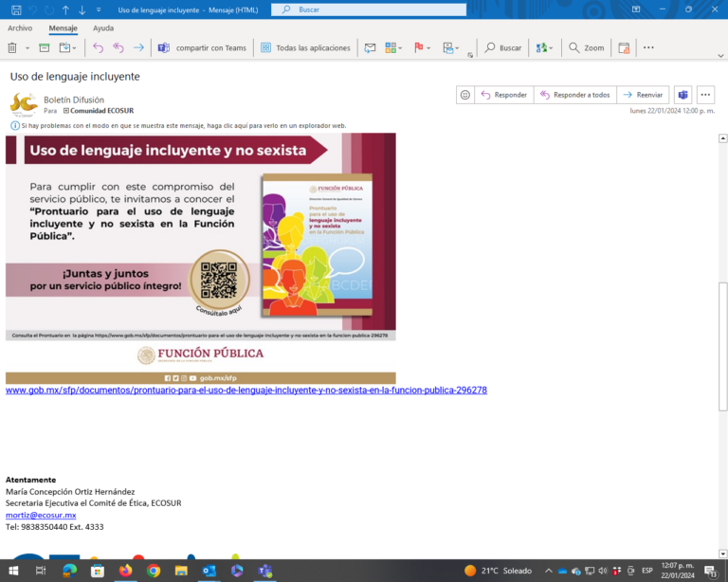The image size is (728, 582).
Task: Click the Buscar search field in title bar
Action: 369,9
